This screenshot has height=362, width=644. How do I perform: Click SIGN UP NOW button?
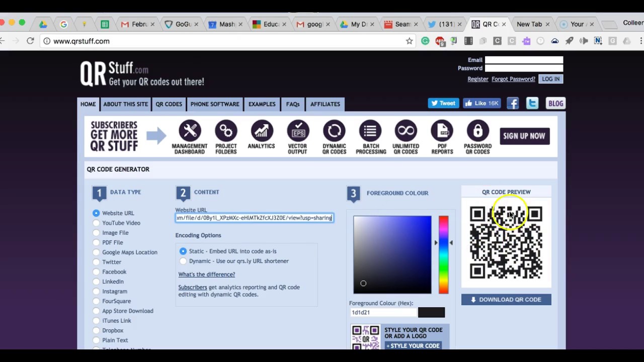524,136
